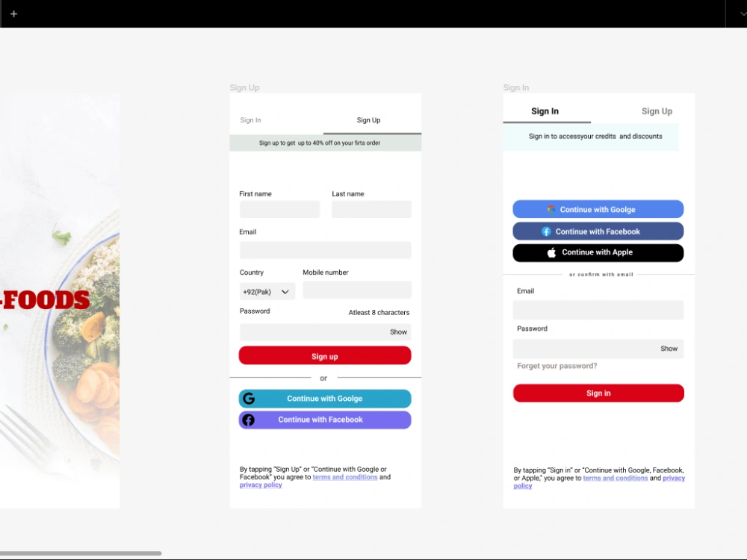747x560 pixels.
Task: Select the Sign Up frame title label
Action: click(244, 87)
